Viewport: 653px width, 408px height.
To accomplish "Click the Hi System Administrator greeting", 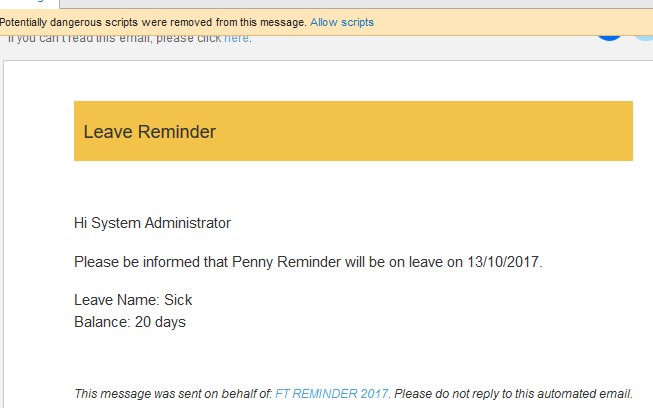I will pyautogui.click(x=152, y=223).
